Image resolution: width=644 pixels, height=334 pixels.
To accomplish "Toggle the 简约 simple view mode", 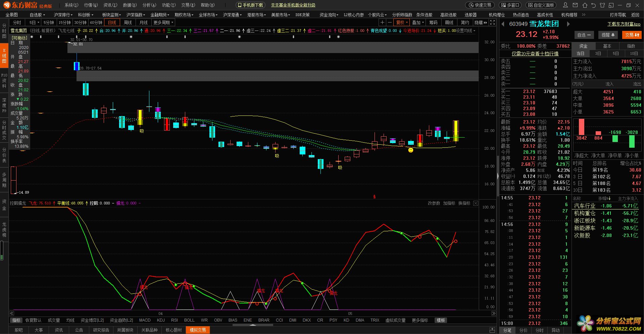I will click(x=465, y=22).
